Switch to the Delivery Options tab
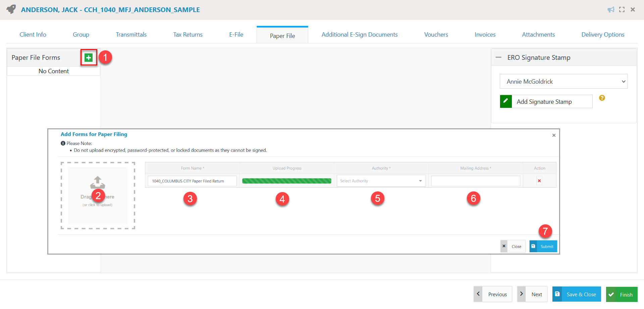 (x=603, y=34)
